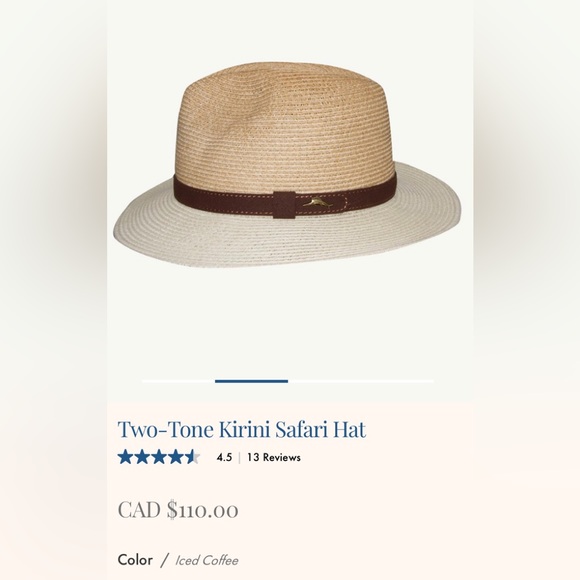Tap the CAD $110.00 price
The height and width of the screenshot is (580, 580).
coord(178,510)
